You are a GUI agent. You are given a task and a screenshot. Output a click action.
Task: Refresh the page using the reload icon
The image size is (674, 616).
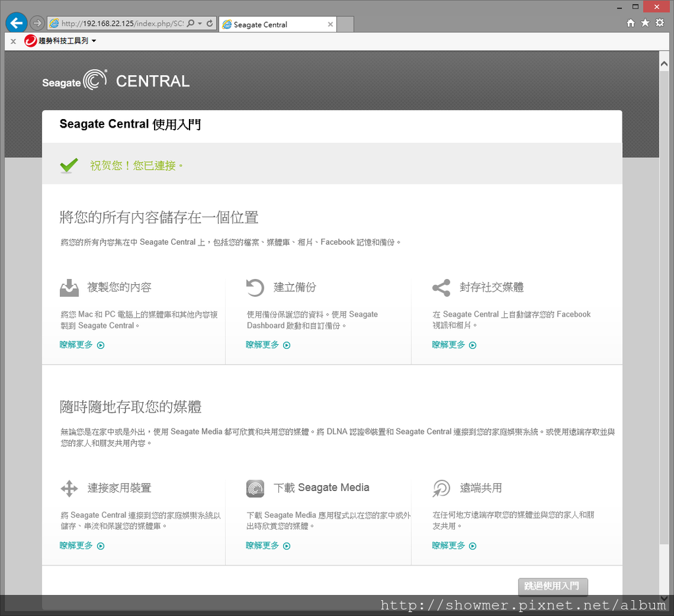tap(210, 23)
